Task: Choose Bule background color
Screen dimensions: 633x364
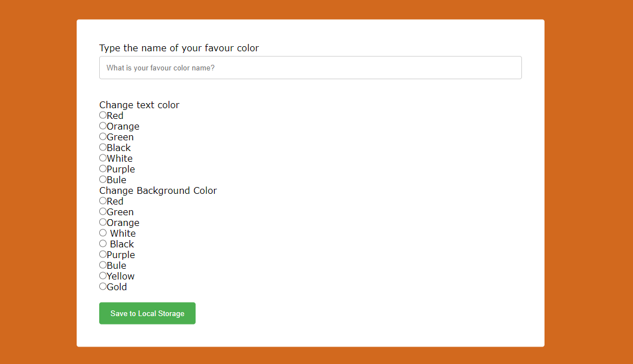Action: [x=102, y=265]
